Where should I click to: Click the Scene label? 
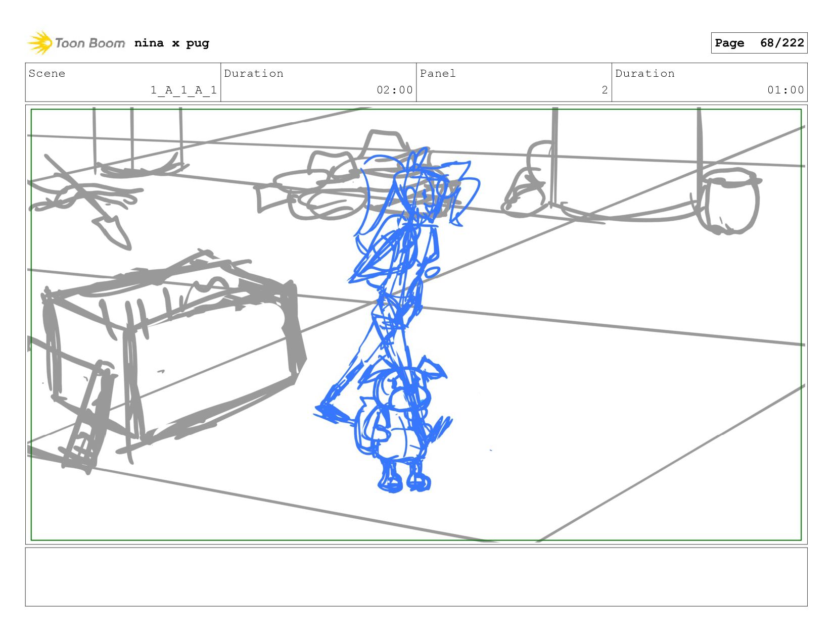coord(47,73)
